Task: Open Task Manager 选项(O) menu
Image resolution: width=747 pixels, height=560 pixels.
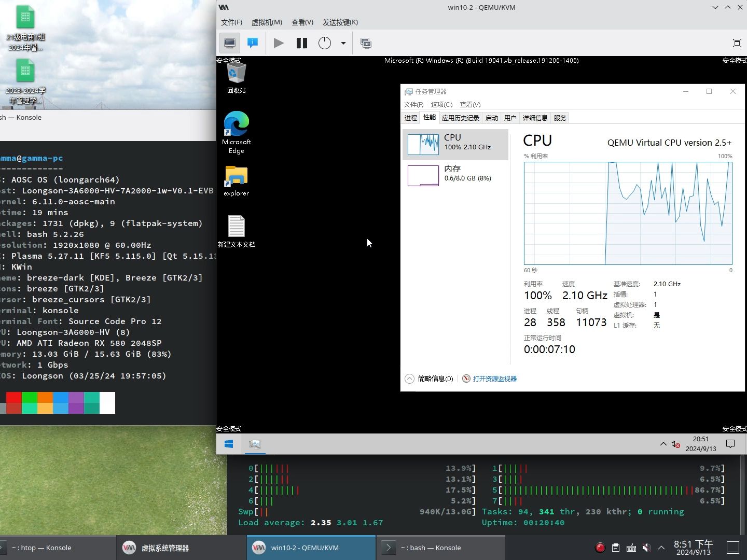Action: pyautogui.click(x=441, y=104)
